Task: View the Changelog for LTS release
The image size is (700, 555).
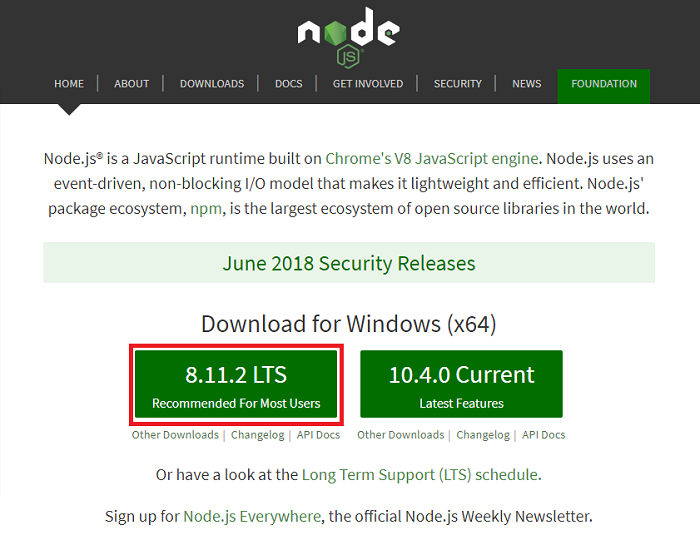Action: click(x=258, y=435)
